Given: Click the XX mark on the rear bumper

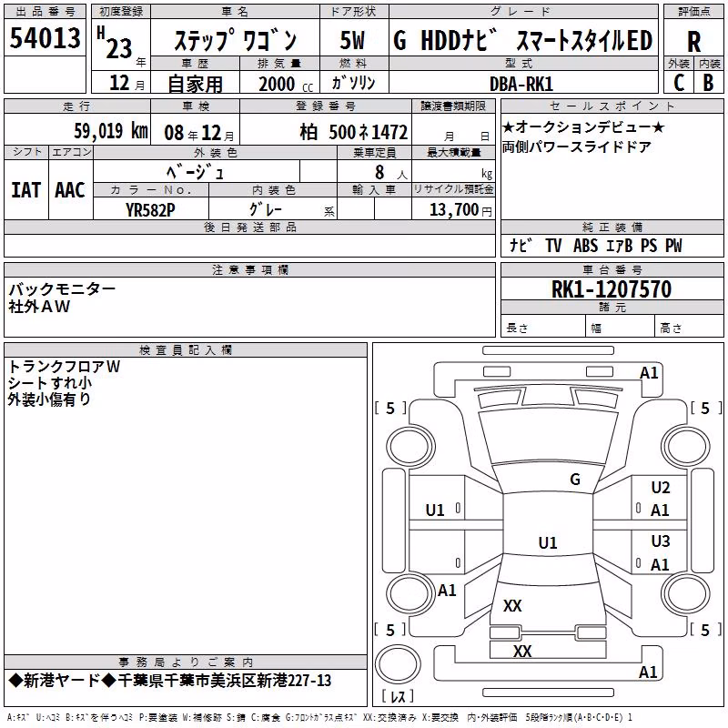Looking at the screenshot, I should (x=522, y=651).
